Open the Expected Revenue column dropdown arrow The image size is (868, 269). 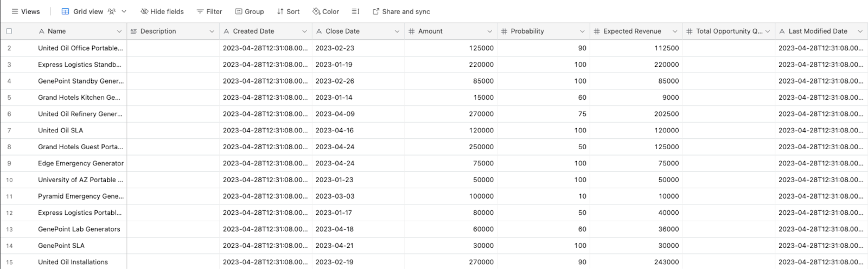(x=675, y=31)
